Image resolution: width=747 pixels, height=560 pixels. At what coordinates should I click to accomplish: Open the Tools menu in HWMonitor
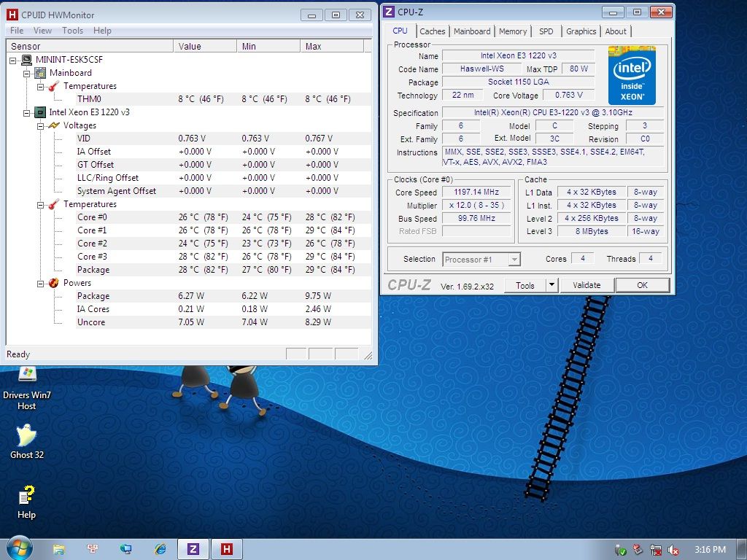[71, 31]
